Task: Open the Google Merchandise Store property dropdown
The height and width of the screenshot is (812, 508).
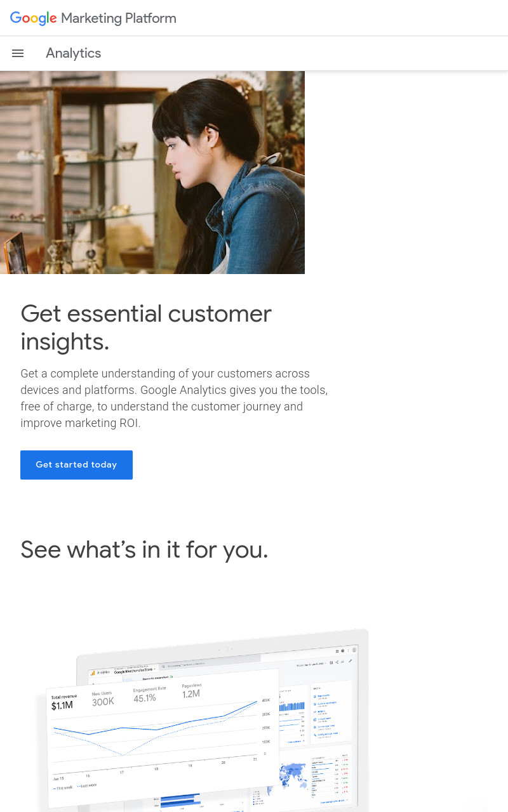Action: pos(135,670)
